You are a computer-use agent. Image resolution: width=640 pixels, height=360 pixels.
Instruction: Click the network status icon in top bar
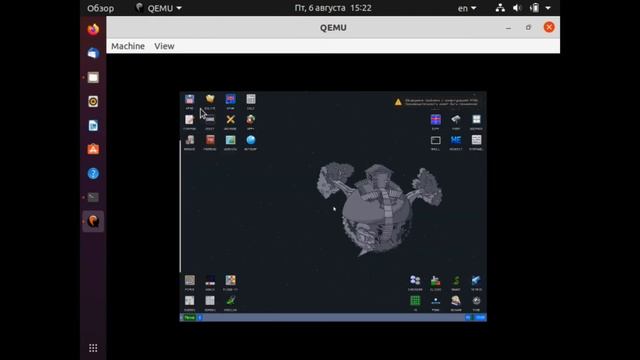(500, 8)
